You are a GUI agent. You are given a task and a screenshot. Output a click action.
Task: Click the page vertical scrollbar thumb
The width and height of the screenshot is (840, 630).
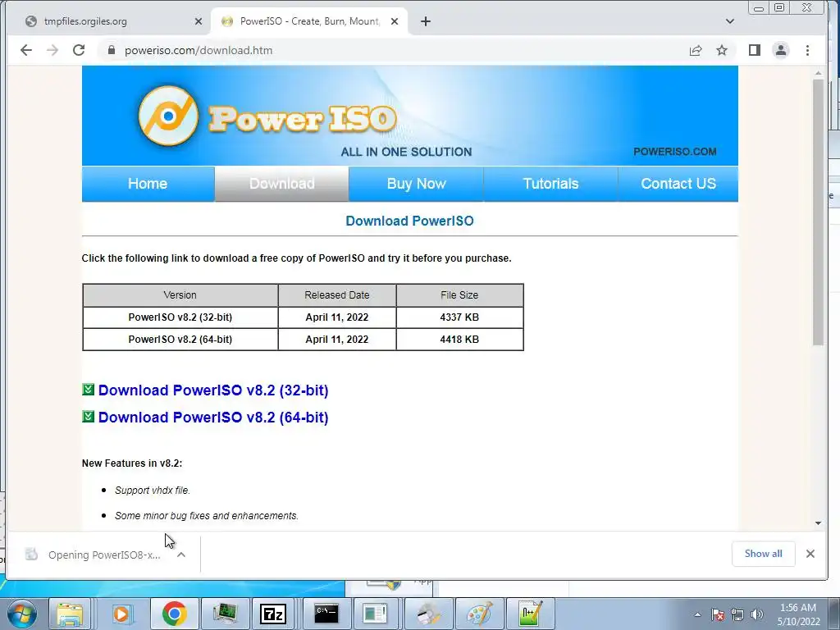(x=818, y=212)
